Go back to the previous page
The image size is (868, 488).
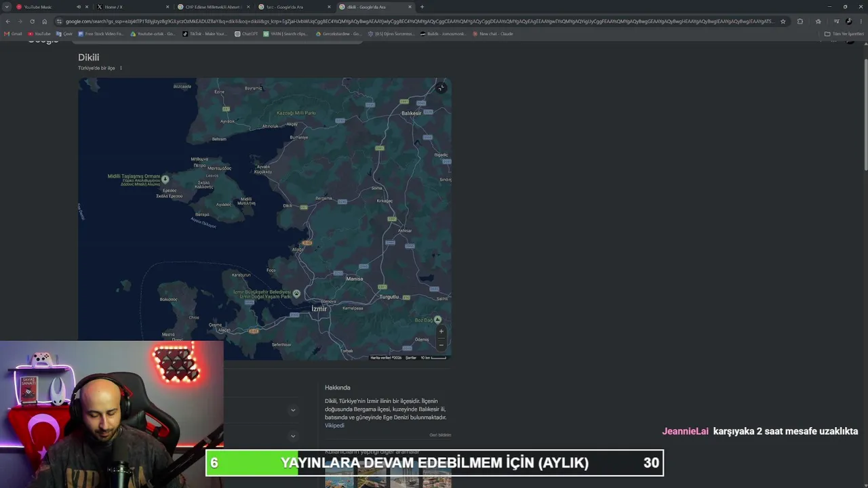[x=8, y=21]
